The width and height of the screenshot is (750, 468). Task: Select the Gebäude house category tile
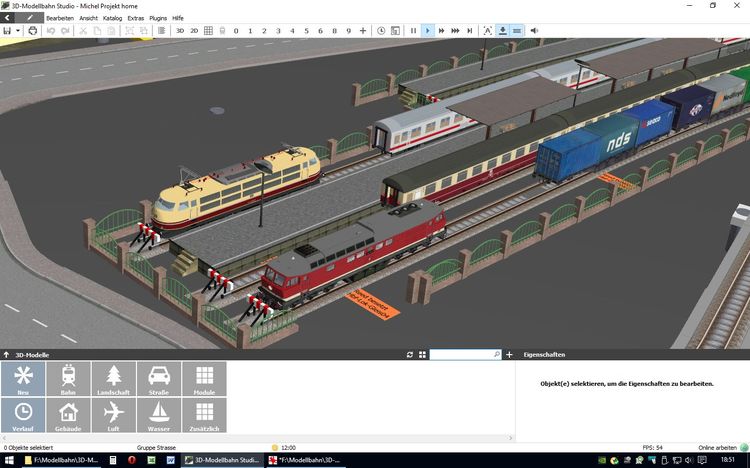[68, 415]
